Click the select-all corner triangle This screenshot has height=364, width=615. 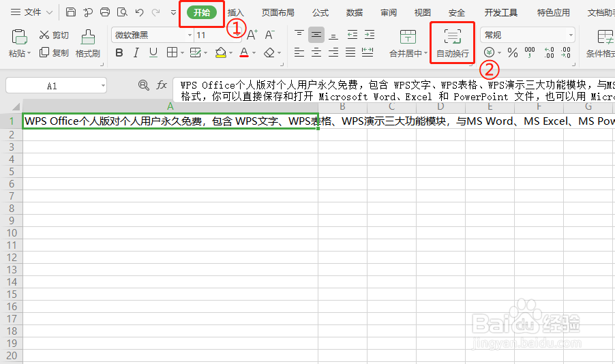16,106
